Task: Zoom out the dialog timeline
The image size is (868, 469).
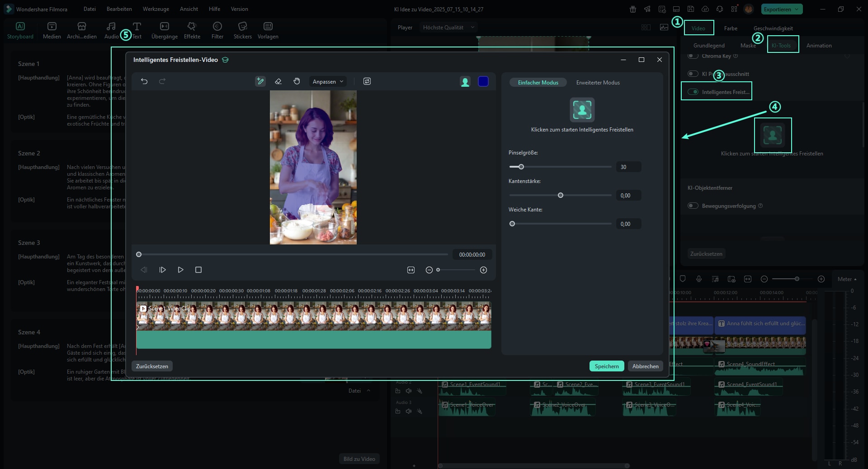Action: 429,270
